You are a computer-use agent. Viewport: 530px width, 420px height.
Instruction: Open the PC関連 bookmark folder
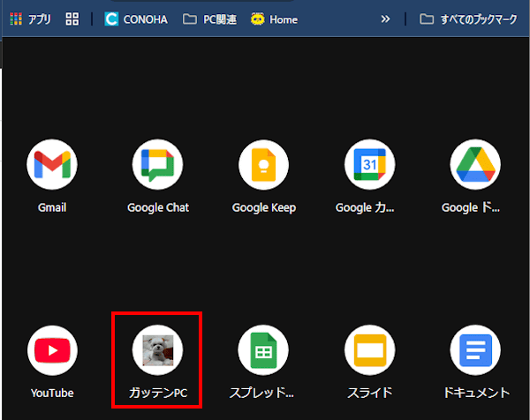point(209,19)
